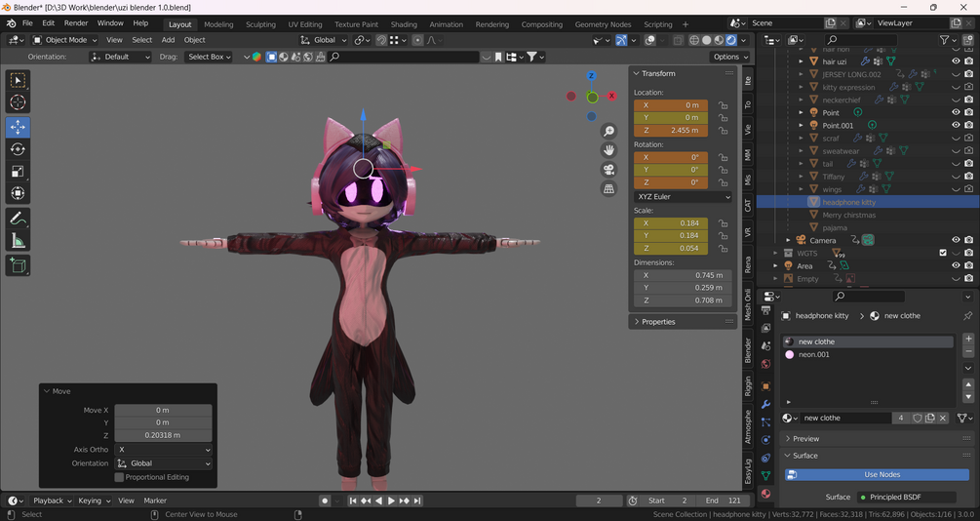Toggle Camera visibility eye icon
Screen dimensions: 980x521
pyautogui.click(x=956, y=240)
